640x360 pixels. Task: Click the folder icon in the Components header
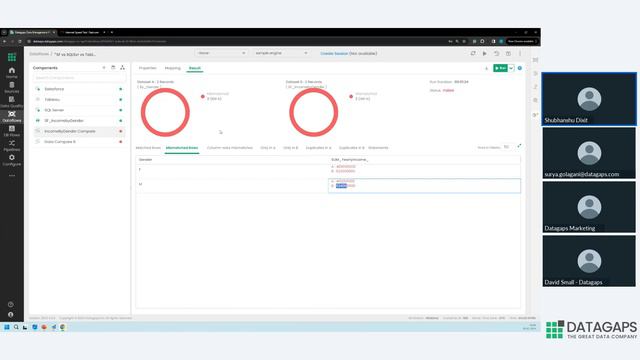coord(113,68)
